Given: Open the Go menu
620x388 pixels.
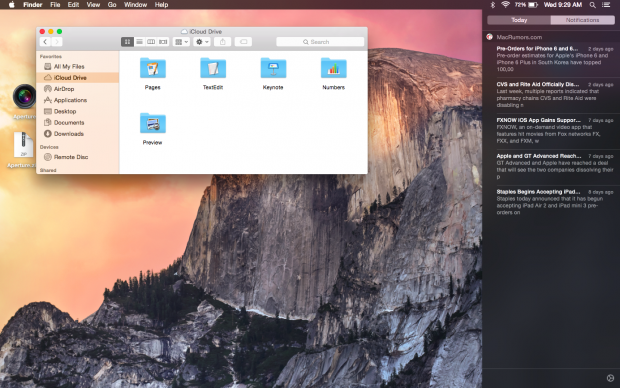Looking at the screenshot, I should [112, 5].
